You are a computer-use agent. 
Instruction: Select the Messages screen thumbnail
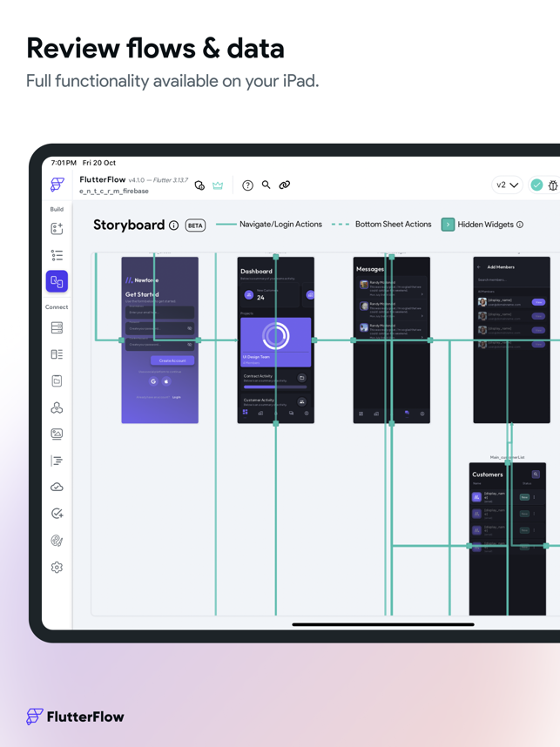391,340
